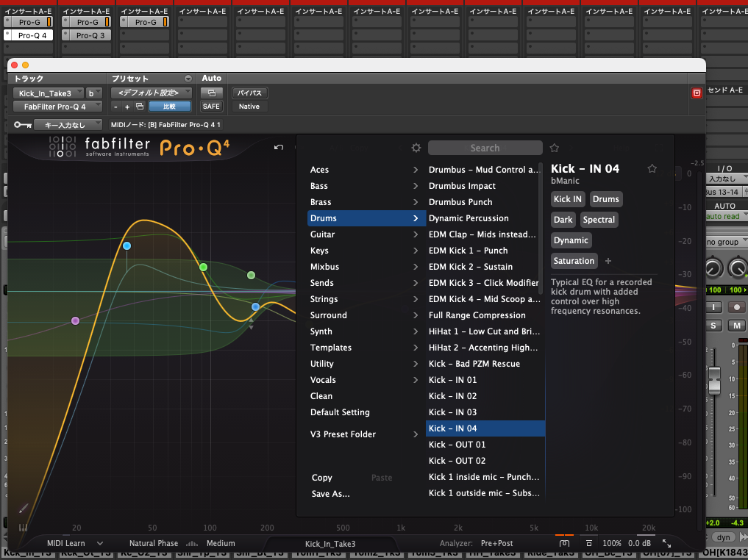Screen dimensions: 748x560
Task: Toggle input monitoring I button
Action: click(x=713, y=307)
